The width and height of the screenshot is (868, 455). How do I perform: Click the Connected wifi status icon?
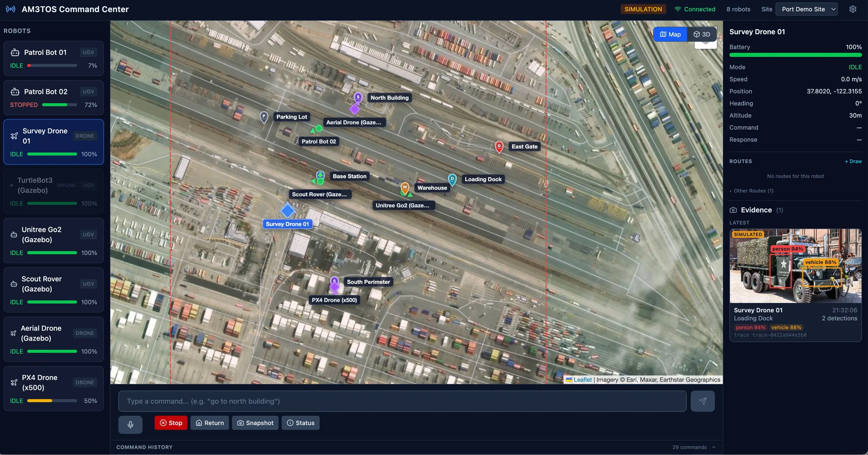(677, 9)
